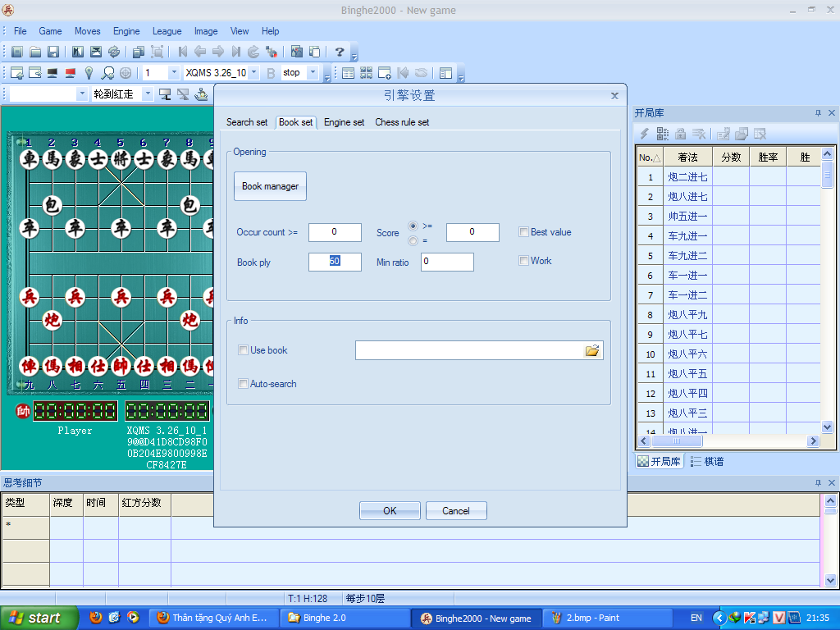The width and height of the screenshot is (840, 630).
Task: Click the four-squares tile icon
Action: click(367, 73)
